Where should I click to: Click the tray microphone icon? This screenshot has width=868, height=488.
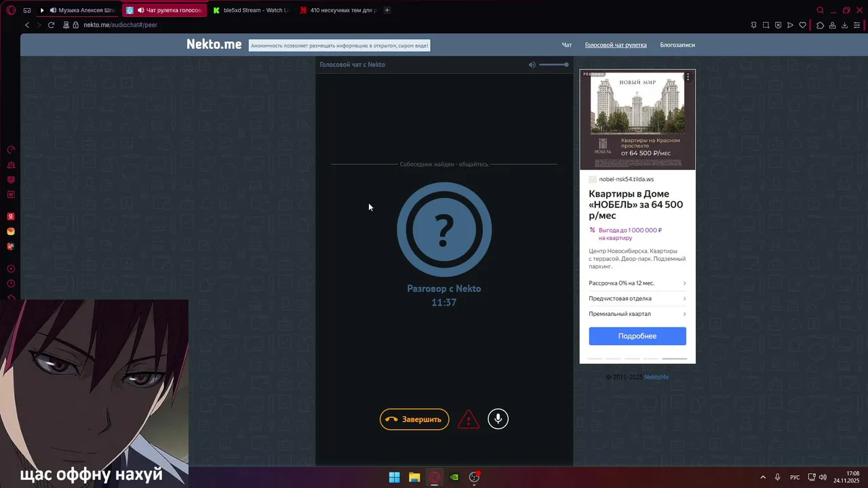click(778, 477)
